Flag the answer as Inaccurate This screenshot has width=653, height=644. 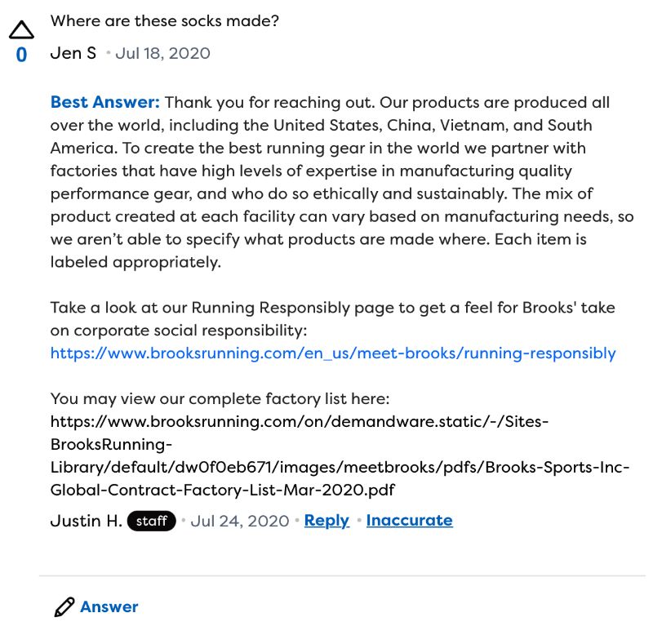click(410, 520)
